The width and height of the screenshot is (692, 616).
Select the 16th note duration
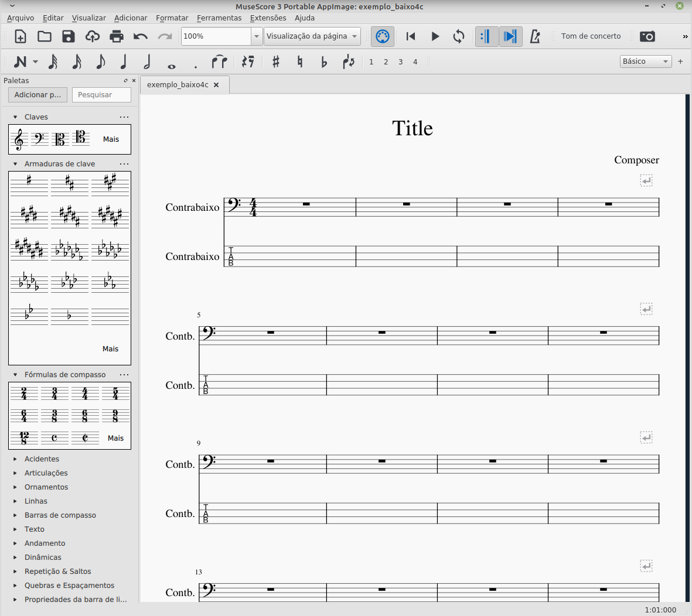pyautogui.click(x=77, y=61)
